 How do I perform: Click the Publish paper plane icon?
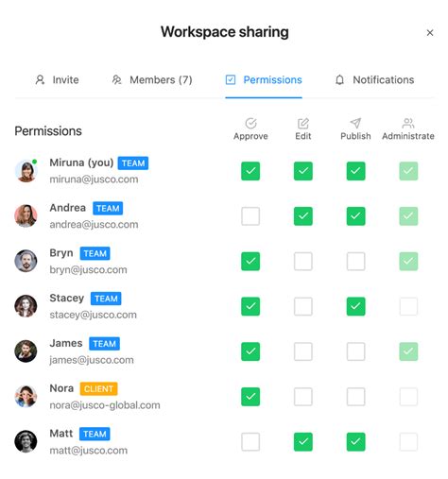355,123
